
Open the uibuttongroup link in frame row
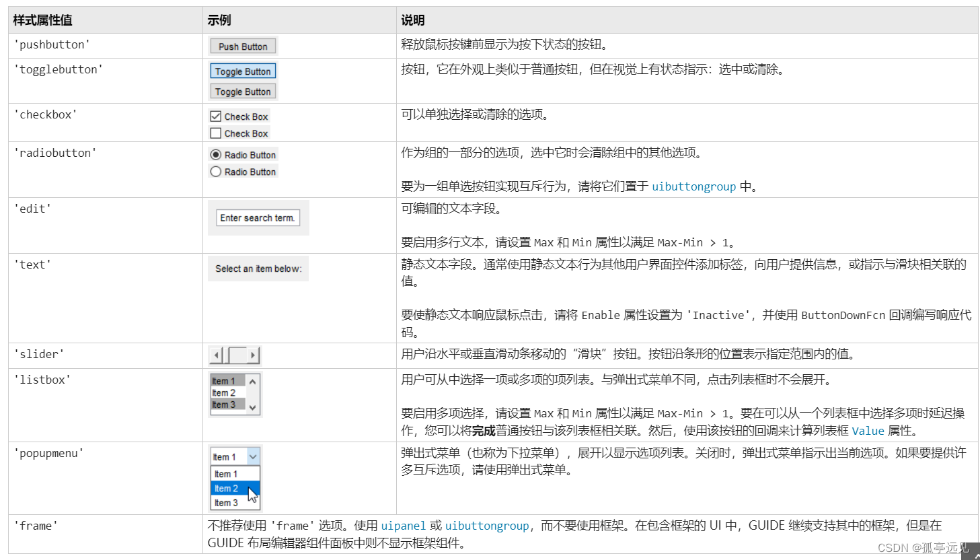click(x=487, y=526)
